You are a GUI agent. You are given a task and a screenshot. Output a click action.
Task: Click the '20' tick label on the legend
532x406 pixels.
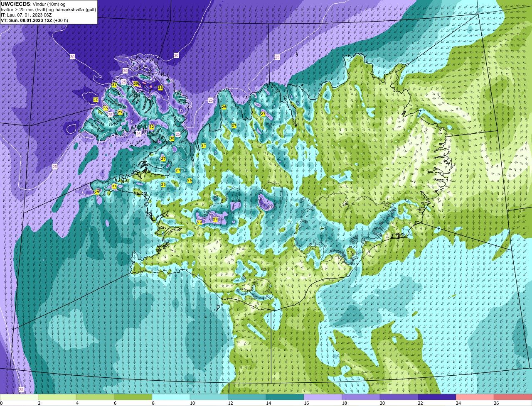coord(382,403)
